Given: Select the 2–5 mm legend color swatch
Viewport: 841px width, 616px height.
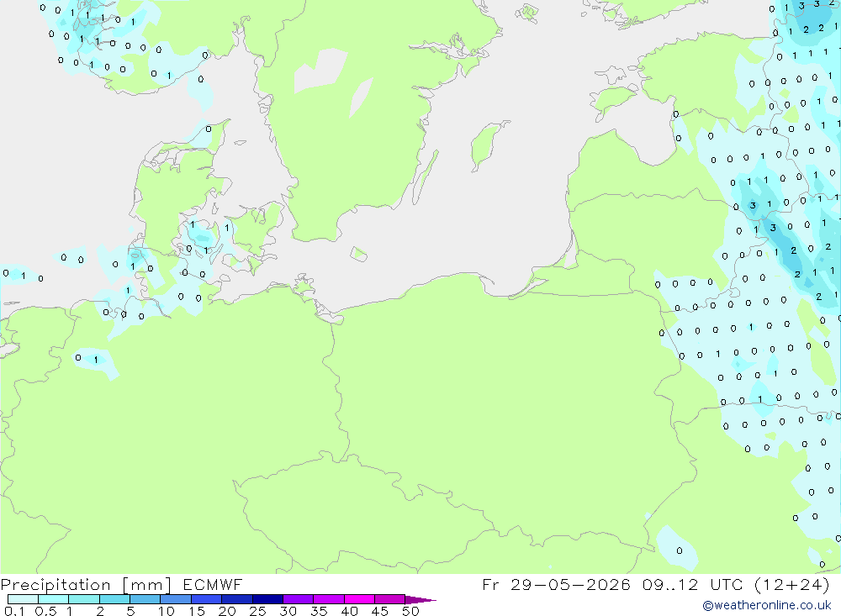Looking at the screenshot, I should coord(114,599).
